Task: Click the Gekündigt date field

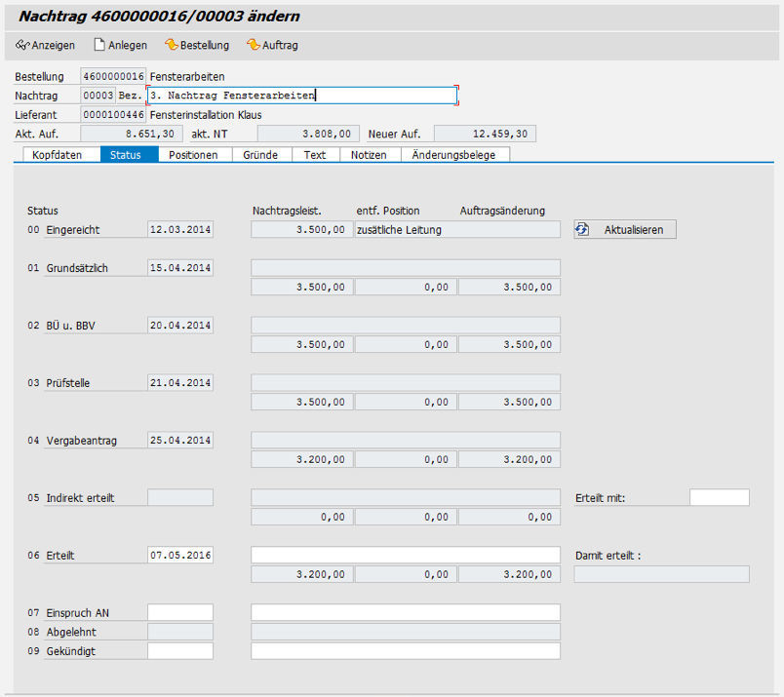Action: [180, 650]
